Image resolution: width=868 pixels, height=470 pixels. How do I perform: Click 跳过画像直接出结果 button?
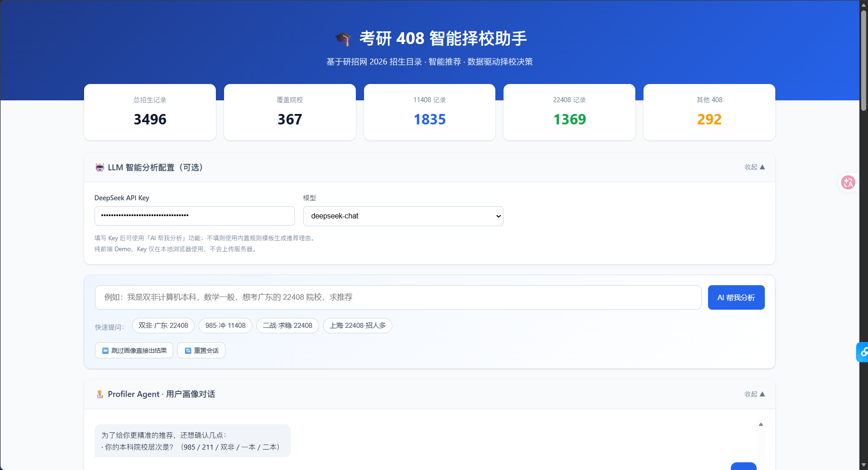(134, 351)
